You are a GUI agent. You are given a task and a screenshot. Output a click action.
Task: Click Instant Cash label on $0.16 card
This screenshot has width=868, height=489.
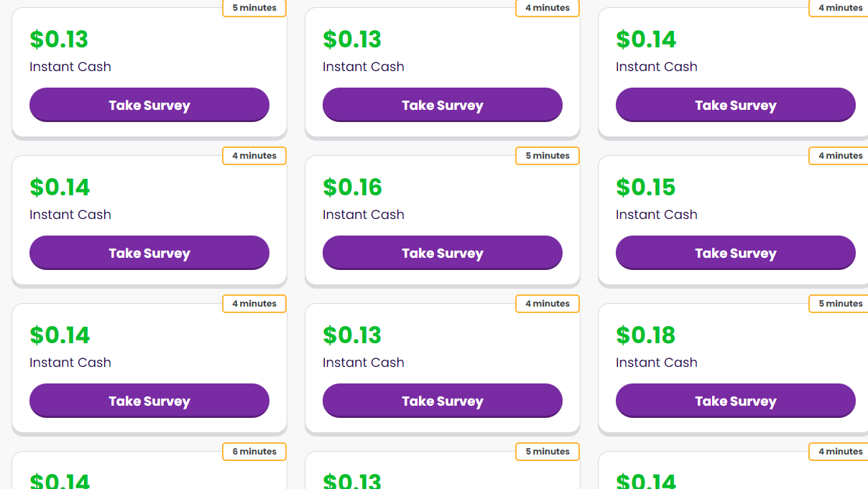363,215
